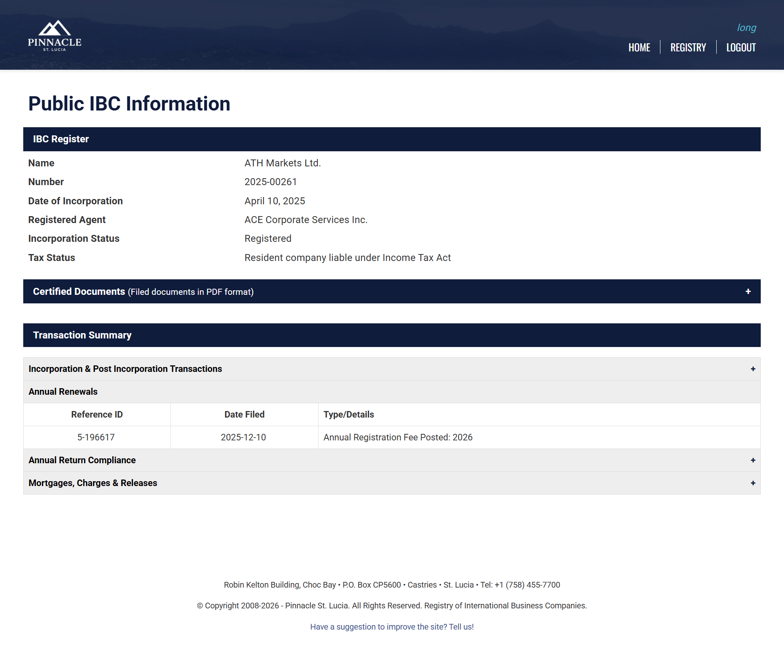Image resolution: width=784 pixels, height=672 pixels.
Task: Click the Public IBC Information heading
Action: (129, 104)
